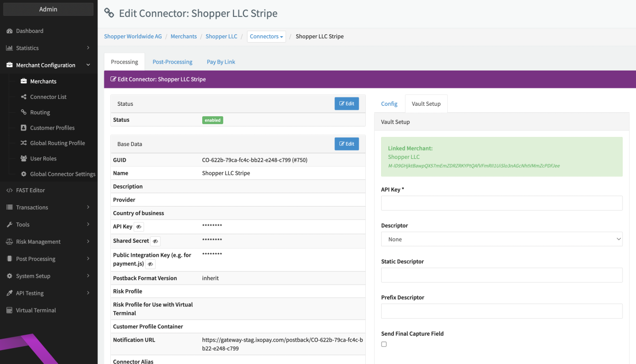The height and width of the screenshot is (364, 636).
Task: Click Edit button in Status panel
Action: click(346, 103)
